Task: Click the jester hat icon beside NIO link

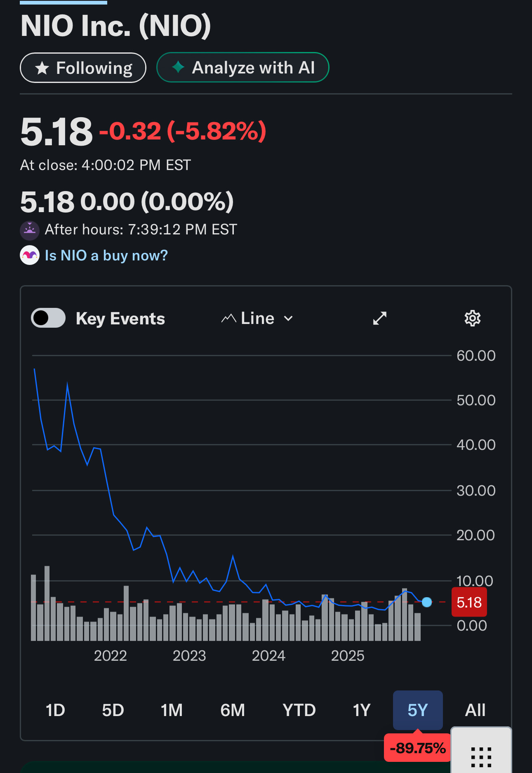Action: click(30, 255)
